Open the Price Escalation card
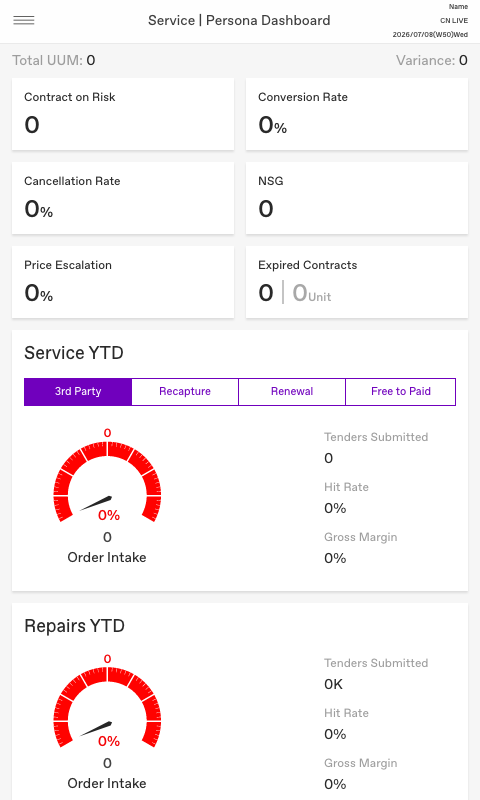The height and width of the screenshot is (800, 480). [123, 282]
